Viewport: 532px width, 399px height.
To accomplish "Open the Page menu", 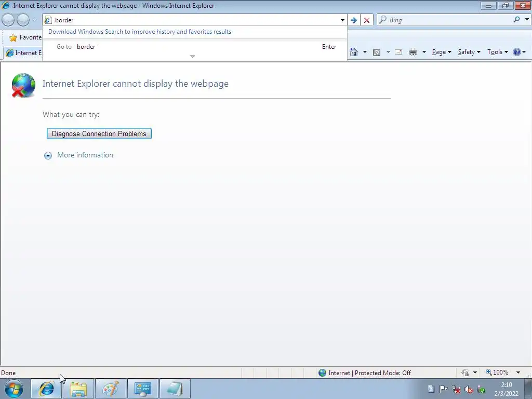I will tap(442, 52).
